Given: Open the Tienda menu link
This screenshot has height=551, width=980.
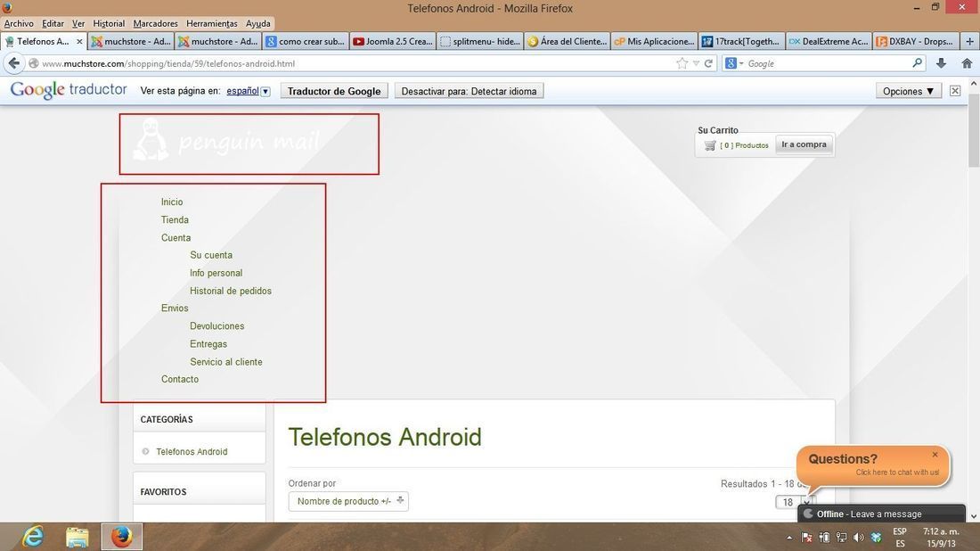Looking at the screenshot, I should 175,219.
